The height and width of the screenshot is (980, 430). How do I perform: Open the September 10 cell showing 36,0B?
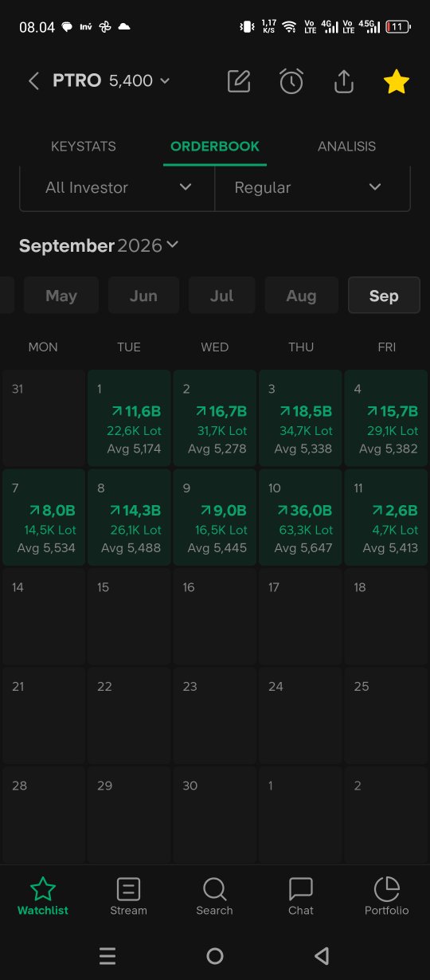300,517
